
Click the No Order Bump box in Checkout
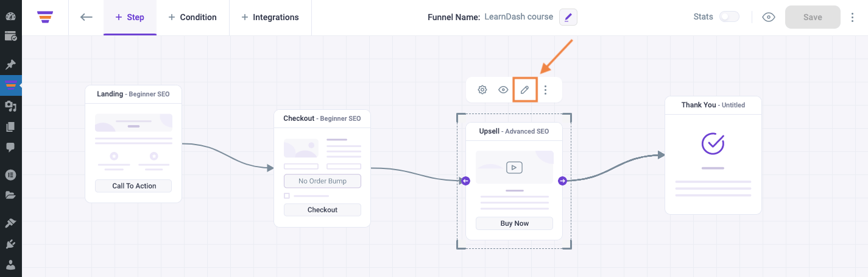coord(322,181)
